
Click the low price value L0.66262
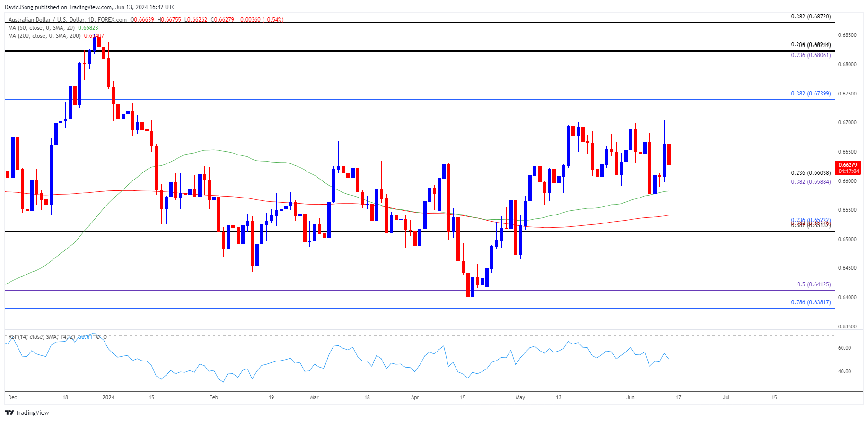coord(196,20)
